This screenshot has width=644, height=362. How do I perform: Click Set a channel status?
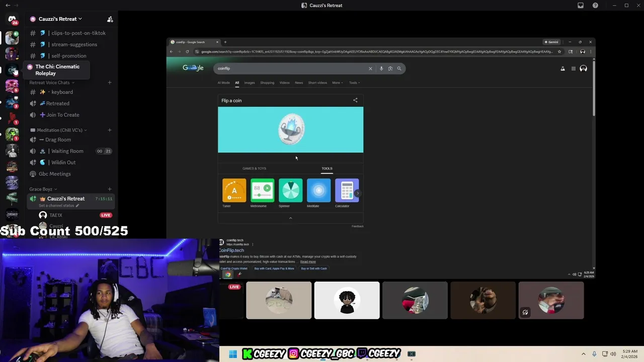[58, 206]
